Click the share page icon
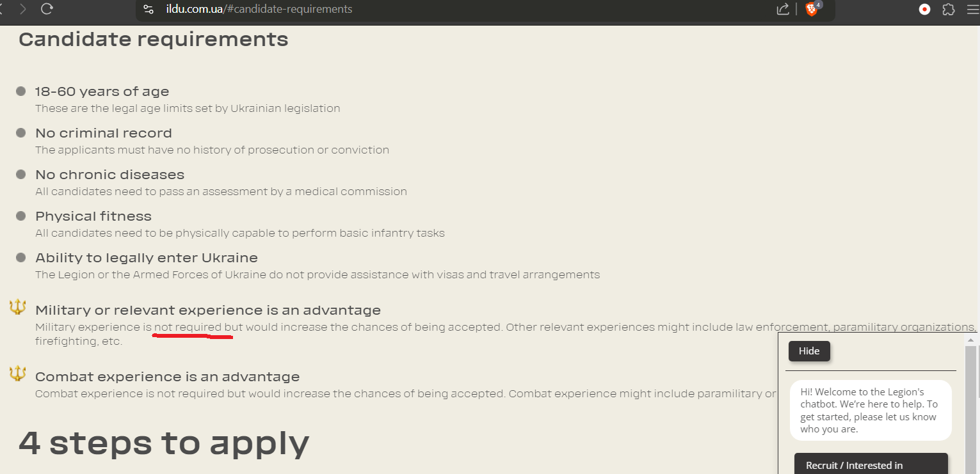Screen dimensions: 980x474 [782, 9]
